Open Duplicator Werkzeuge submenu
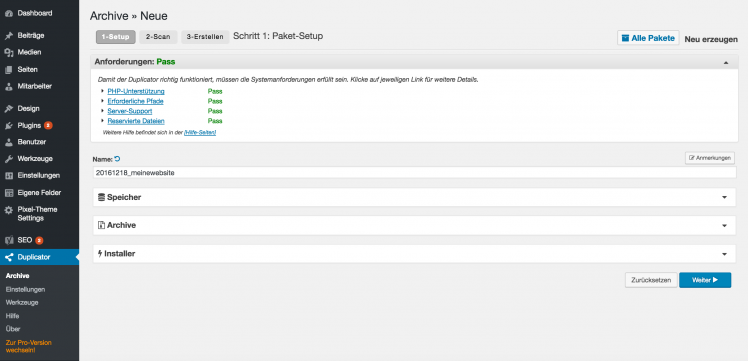Screen dimensions: 748x361 (x=22, y=302)
